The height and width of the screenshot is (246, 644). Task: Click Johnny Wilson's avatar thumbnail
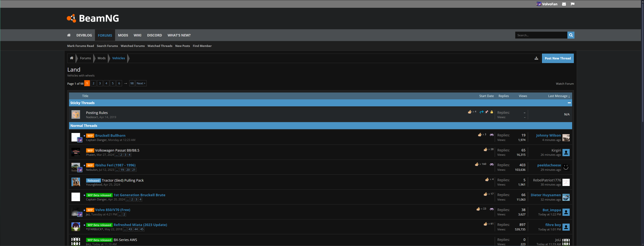tap(566, 138)
